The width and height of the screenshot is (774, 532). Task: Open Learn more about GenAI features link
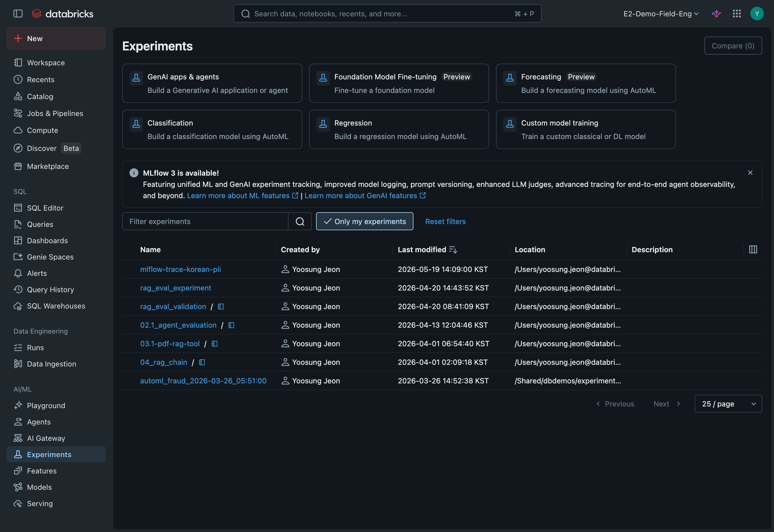(x=365, y=196)
